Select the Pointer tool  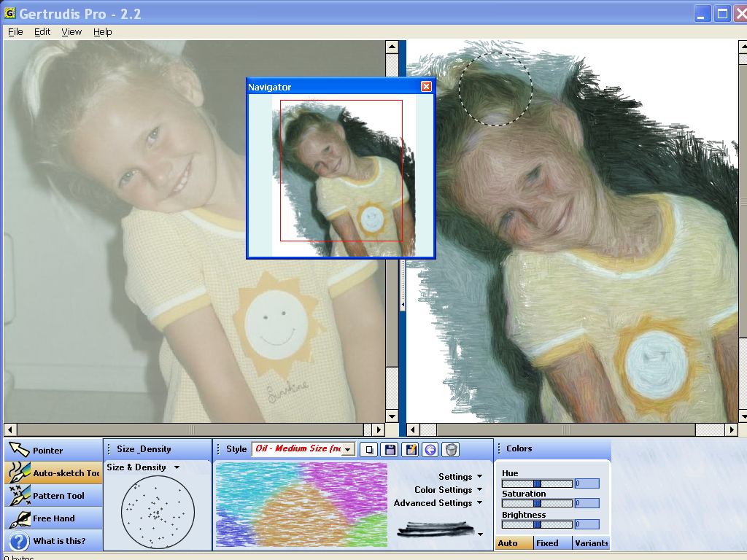pyautogui.click(x=53, y=451)
